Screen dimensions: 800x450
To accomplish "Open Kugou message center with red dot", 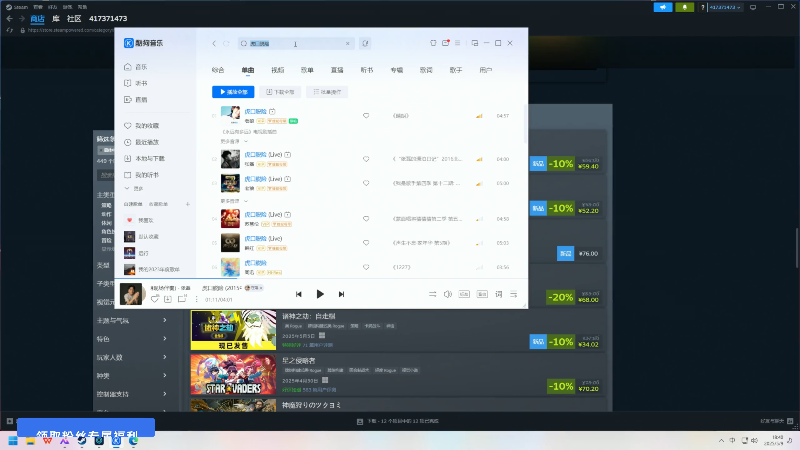I will [445, 43].
